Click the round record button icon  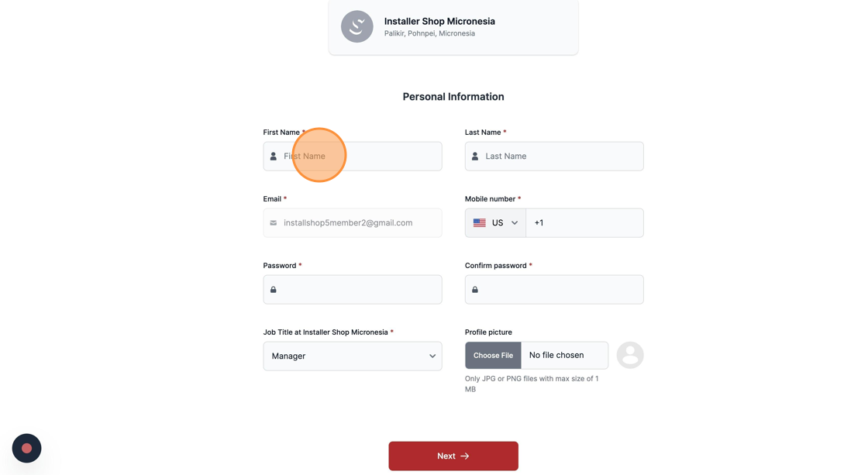(26, 448)
